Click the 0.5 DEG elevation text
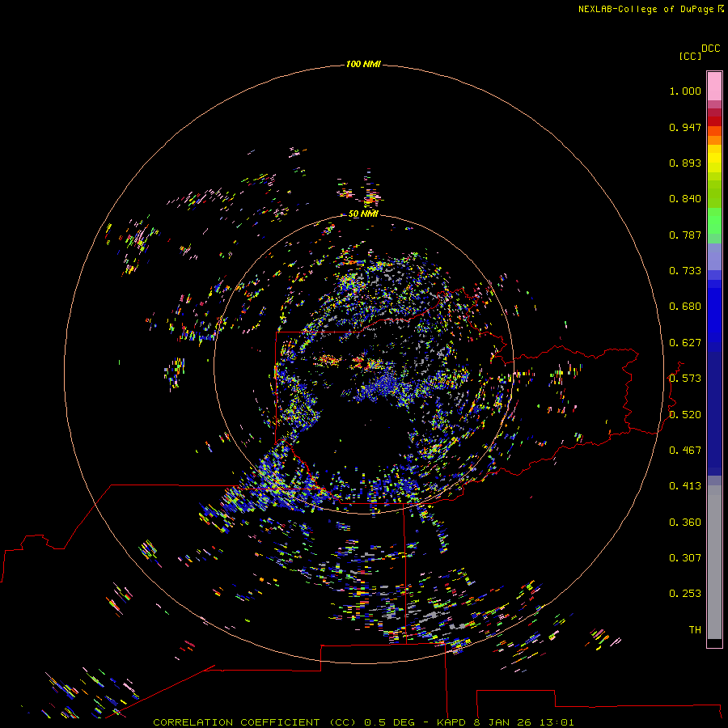Viewport: 728px width, 728px height. [x=391, y=722]
